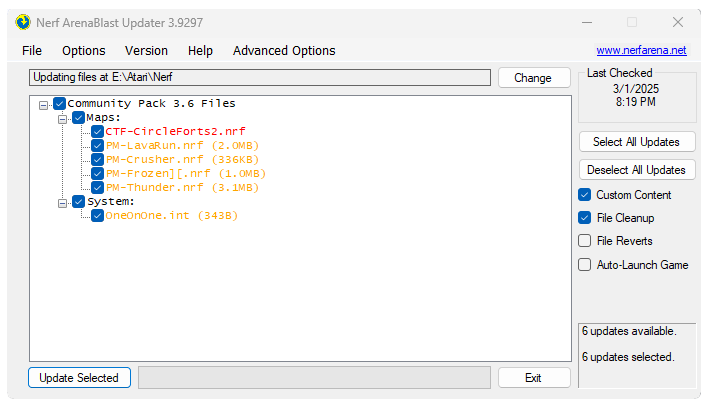
Task: Click the Update Selected button
Action: point(79,378)
